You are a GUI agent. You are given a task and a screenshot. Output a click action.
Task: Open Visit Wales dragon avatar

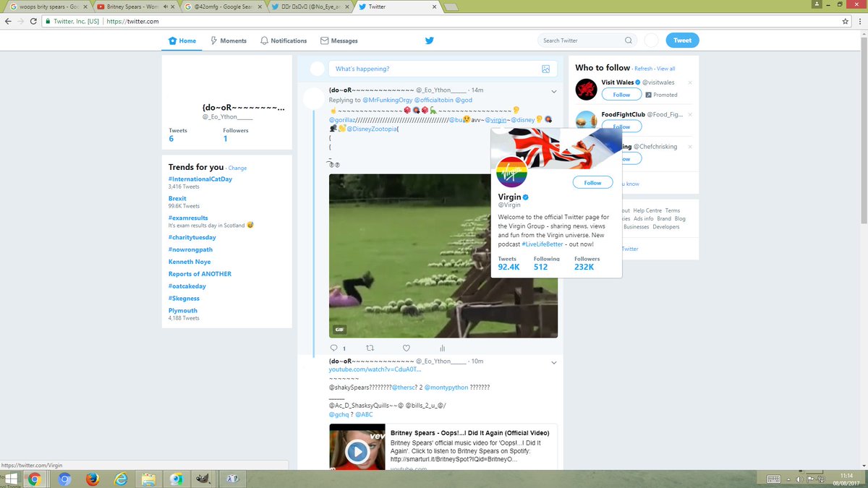click(x=585, y=90)
